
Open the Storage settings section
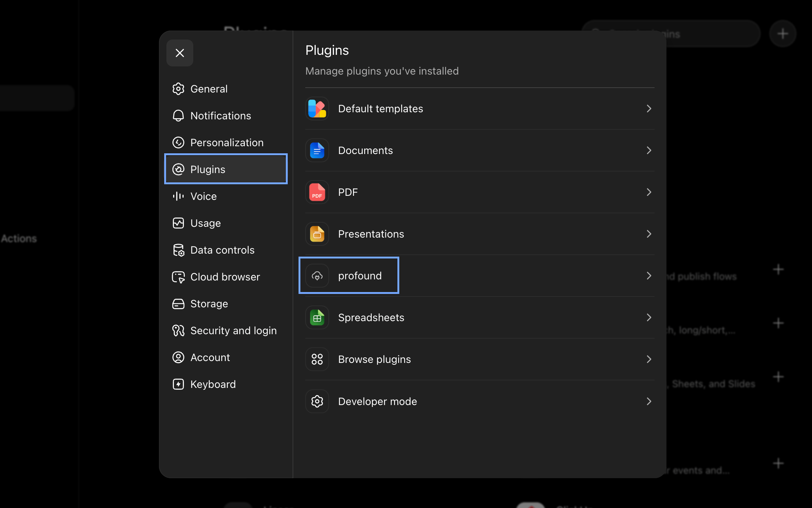(x=226, y=304)
